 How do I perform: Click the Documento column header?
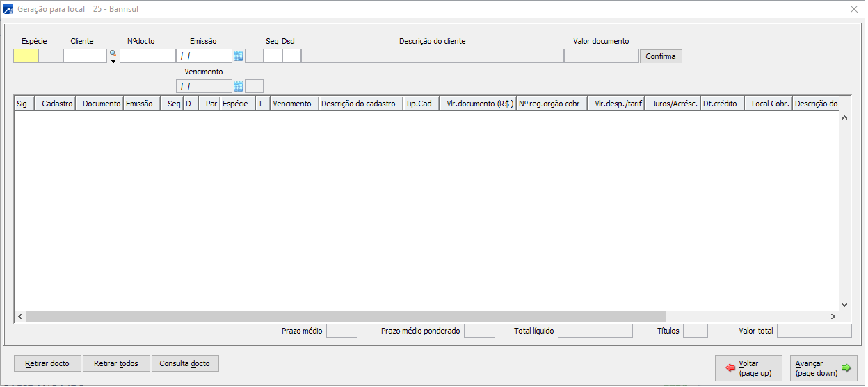(x=99, y=104)
